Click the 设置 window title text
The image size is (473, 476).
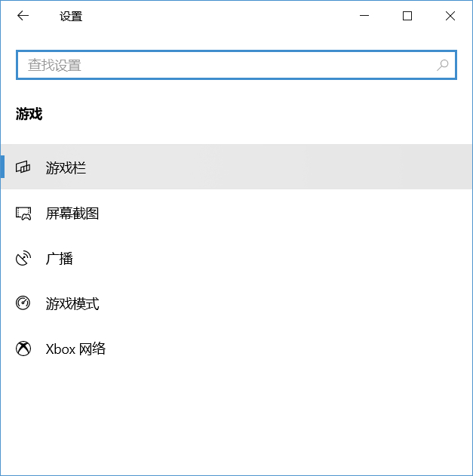[x=71, y=16]
